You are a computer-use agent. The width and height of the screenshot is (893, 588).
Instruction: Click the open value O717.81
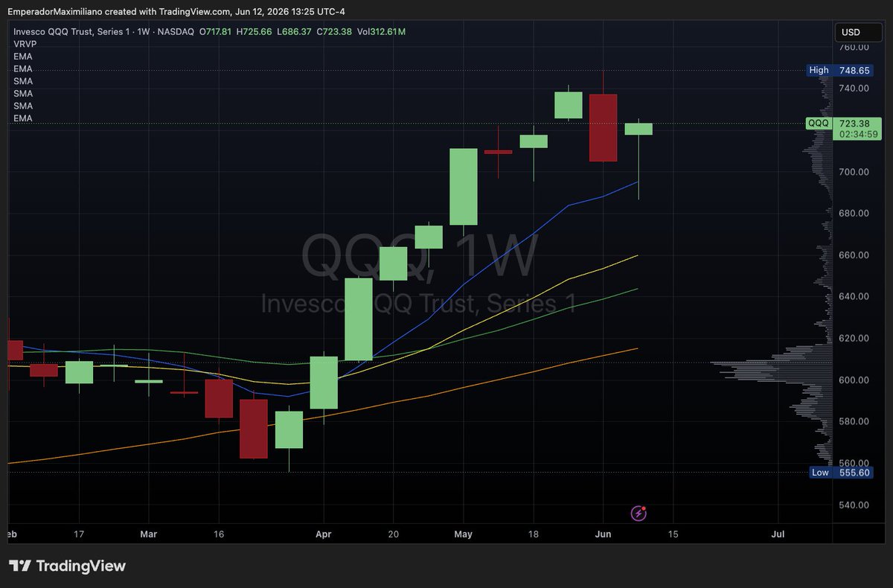pos(217,31)
